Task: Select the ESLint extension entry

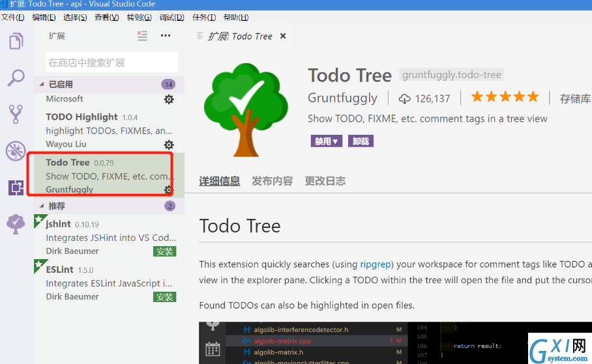Action: tap(109, 282)
